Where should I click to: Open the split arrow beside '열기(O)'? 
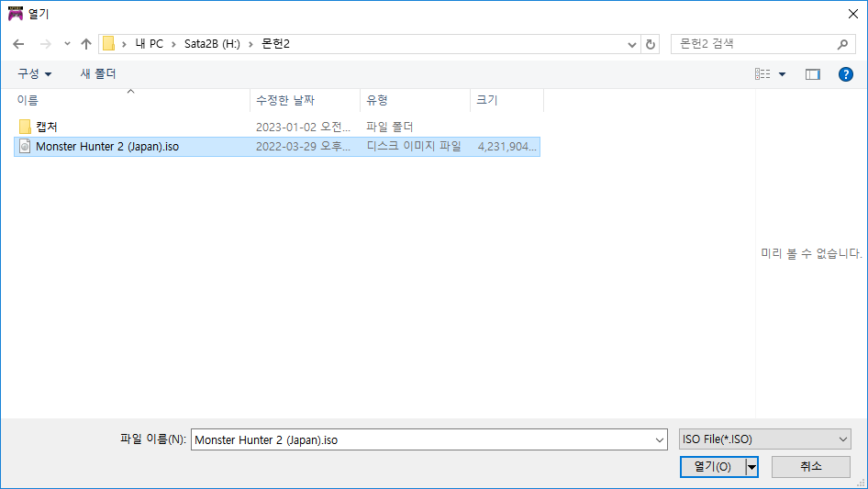[751, 467]
